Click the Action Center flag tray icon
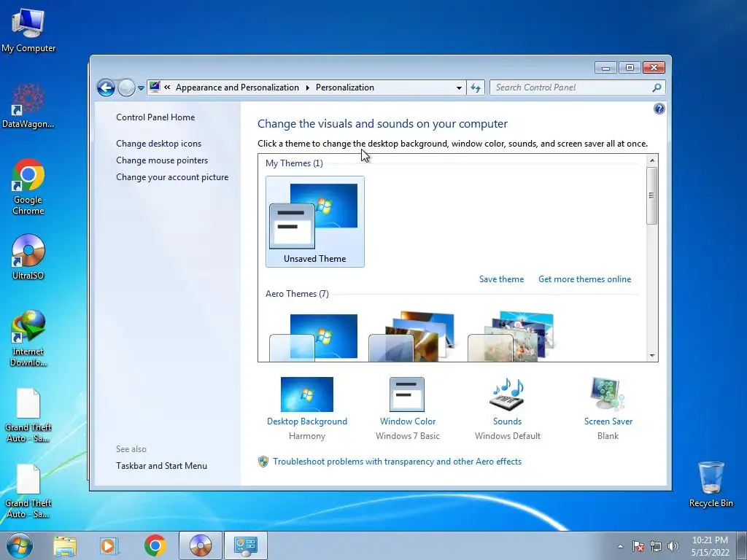 click(x=638, y=546)
